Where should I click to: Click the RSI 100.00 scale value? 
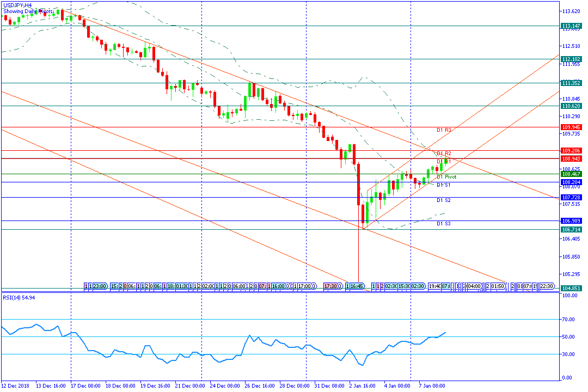click(570, 296)
